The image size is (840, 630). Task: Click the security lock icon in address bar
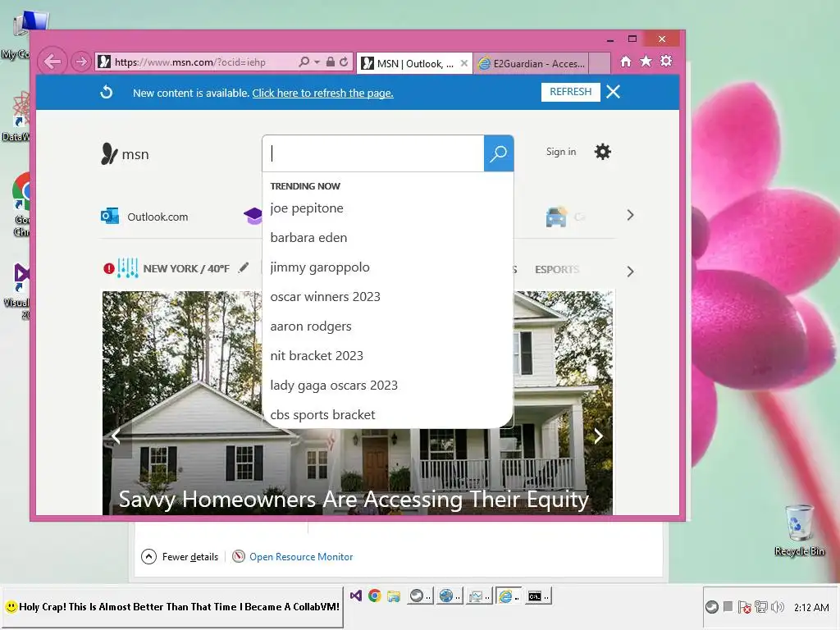[x=331, y=62]
